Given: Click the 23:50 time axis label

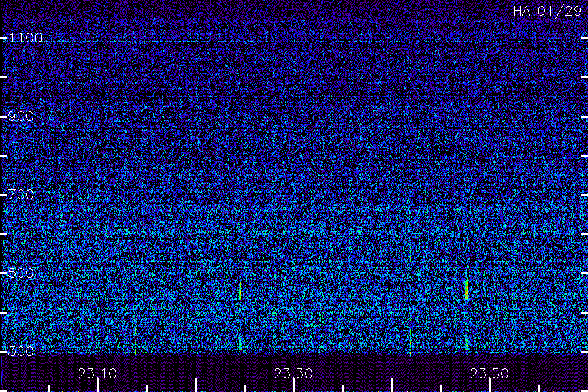Looking at the screenshot, I should click(489, 374).
